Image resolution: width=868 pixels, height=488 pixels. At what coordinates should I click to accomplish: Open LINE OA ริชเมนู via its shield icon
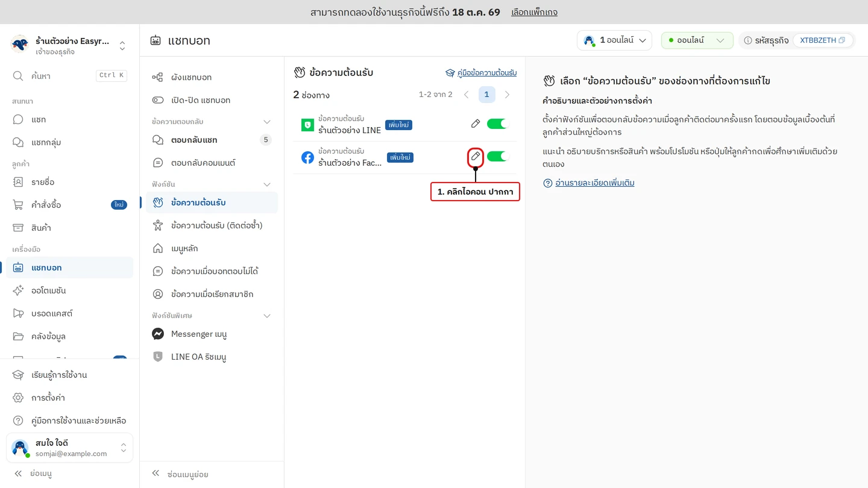(x=158, y=357)
